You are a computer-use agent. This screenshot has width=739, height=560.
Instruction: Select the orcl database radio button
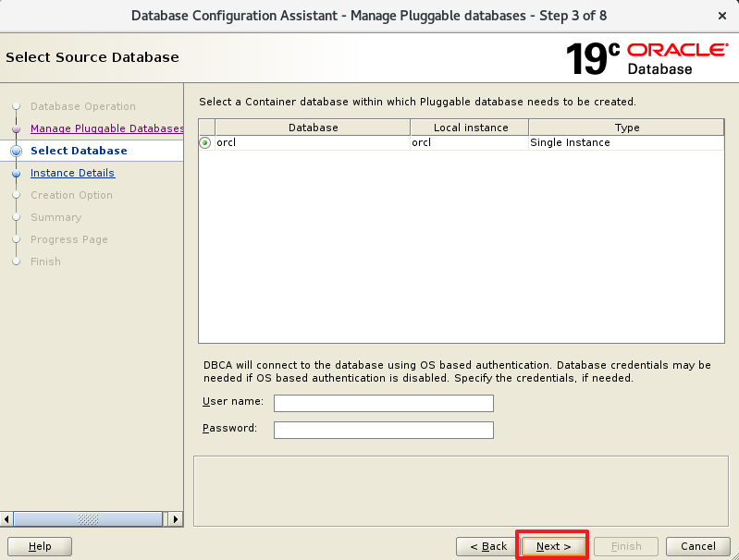click(205, 142)
